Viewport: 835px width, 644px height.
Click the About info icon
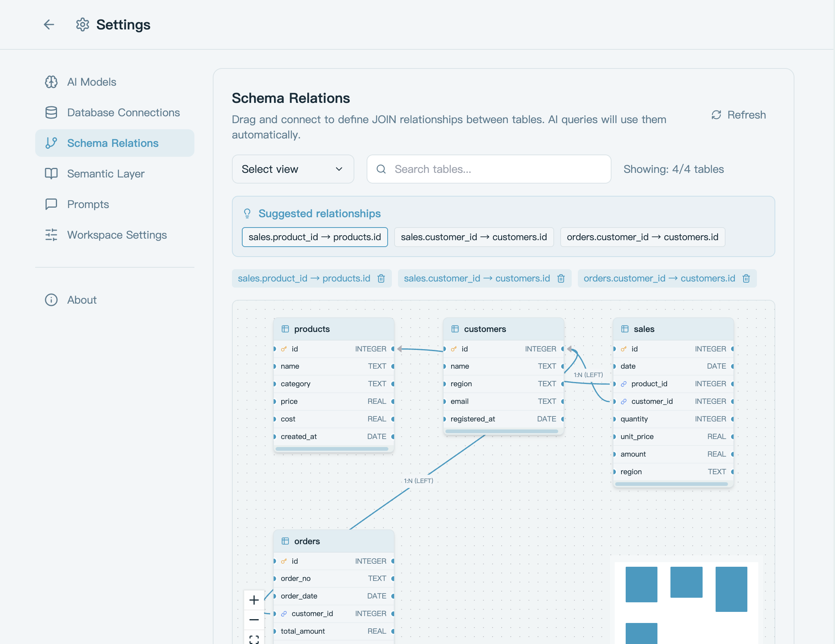click(x=51, y=300)
